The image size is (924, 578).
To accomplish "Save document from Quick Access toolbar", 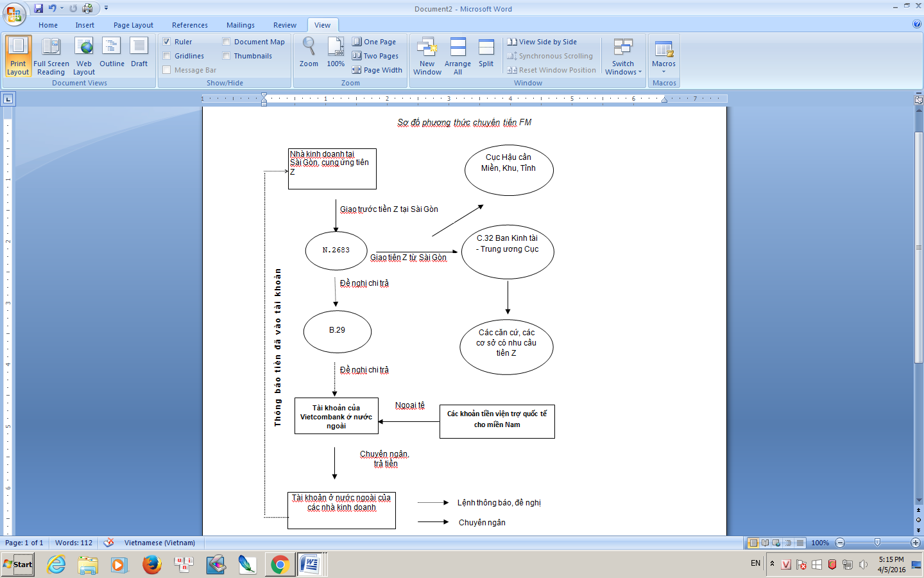I will click(x=38, y=8).
